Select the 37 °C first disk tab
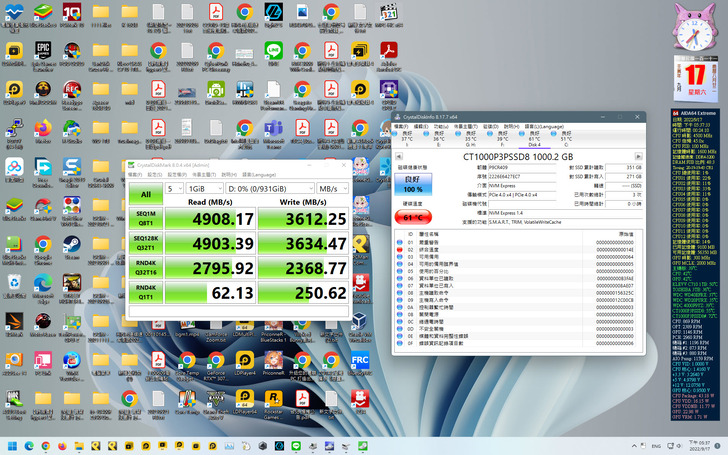 pyautogui.click(x=406, y=138)
